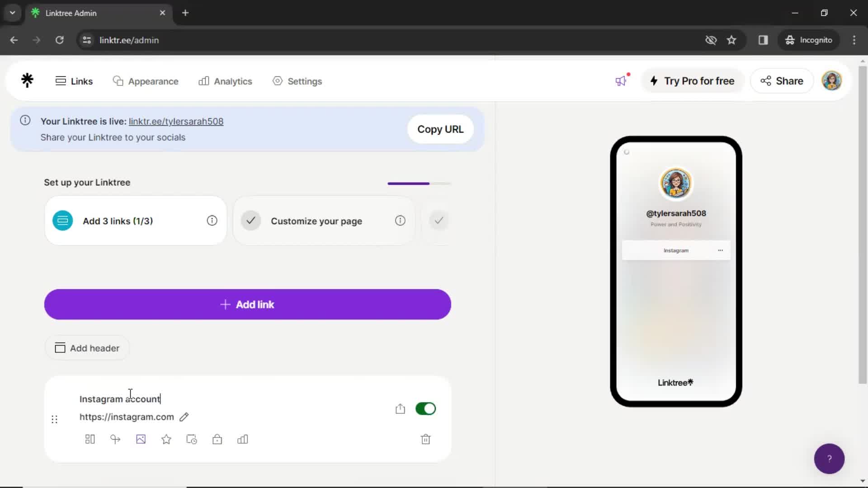Click the analytics bar chart icon
The width and height of the screenshot is (868, 488).
point(243,439)
